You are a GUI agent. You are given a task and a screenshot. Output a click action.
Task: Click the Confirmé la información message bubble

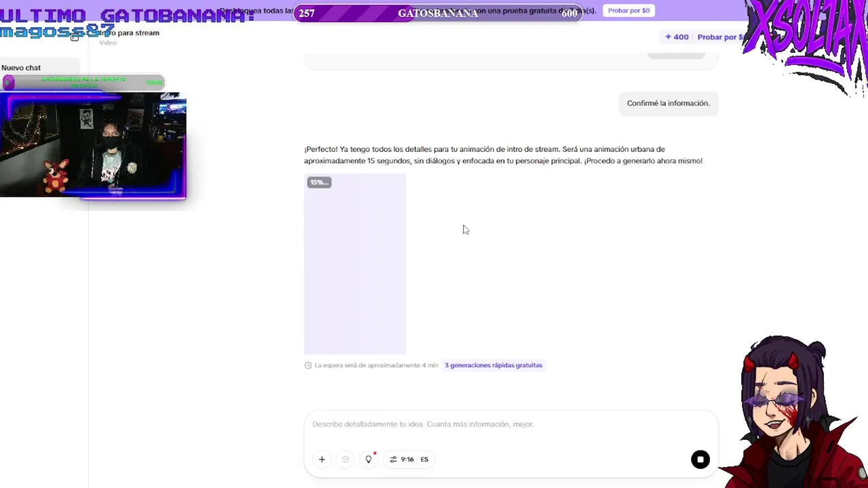668,104
